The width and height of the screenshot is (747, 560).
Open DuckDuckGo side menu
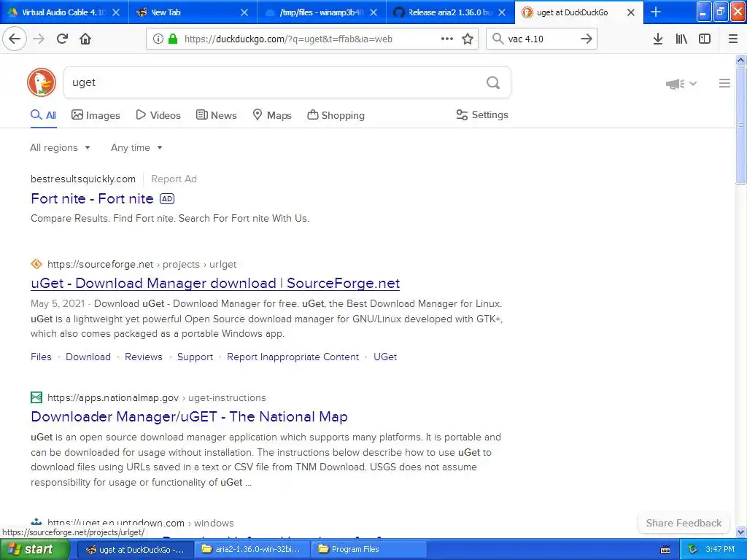724,83
